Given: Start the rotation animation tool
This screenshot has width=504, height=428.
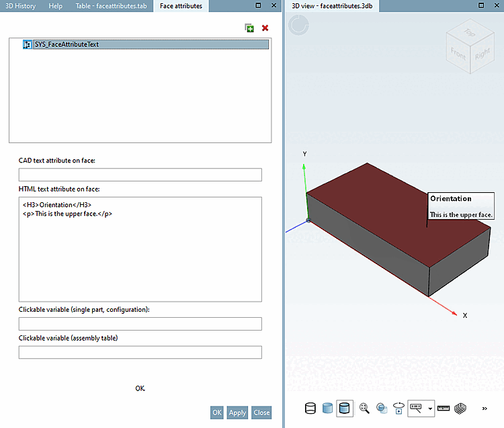Looking at the screenshot, I should pyautogui.click(x=398, y=408).
